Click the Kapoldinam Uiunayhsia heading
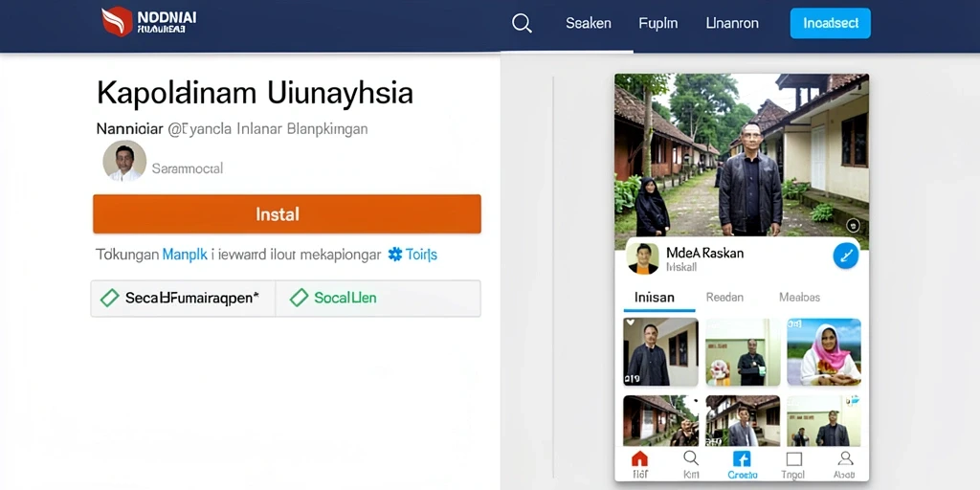This screenshot has height=490, width=980. coord(255,94)
